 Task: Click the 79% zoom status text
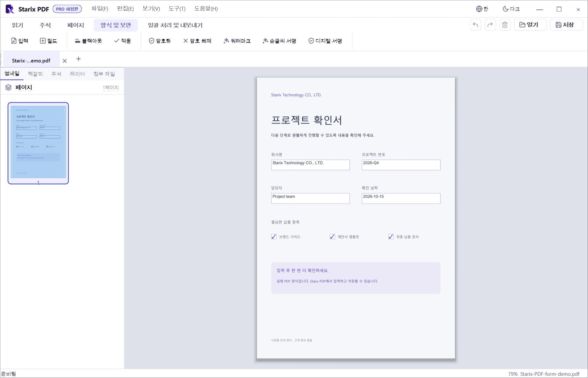[513, 374]
